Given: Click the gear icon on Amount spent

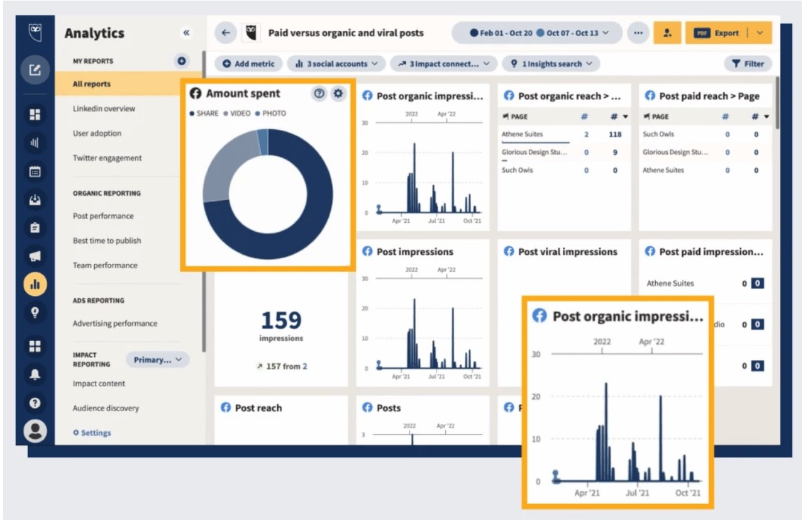Looking at the screenshot, I should 338,94.
